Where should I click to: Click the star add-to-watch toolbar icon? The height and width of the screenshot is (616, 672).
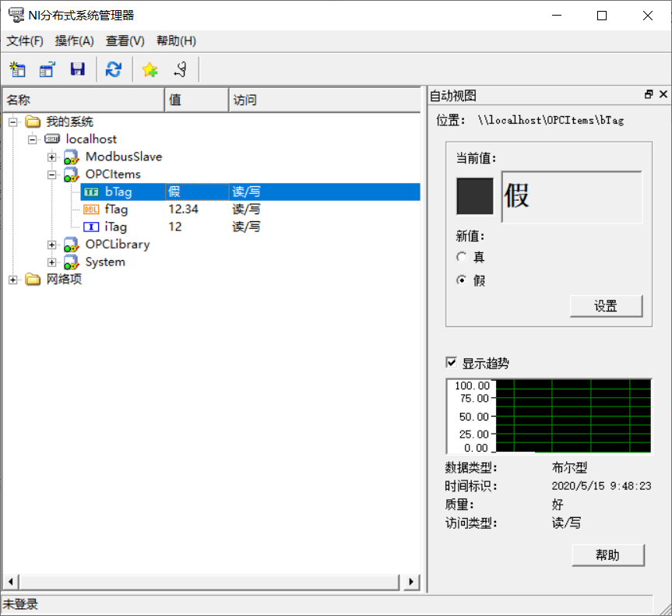tap(150, 69)
